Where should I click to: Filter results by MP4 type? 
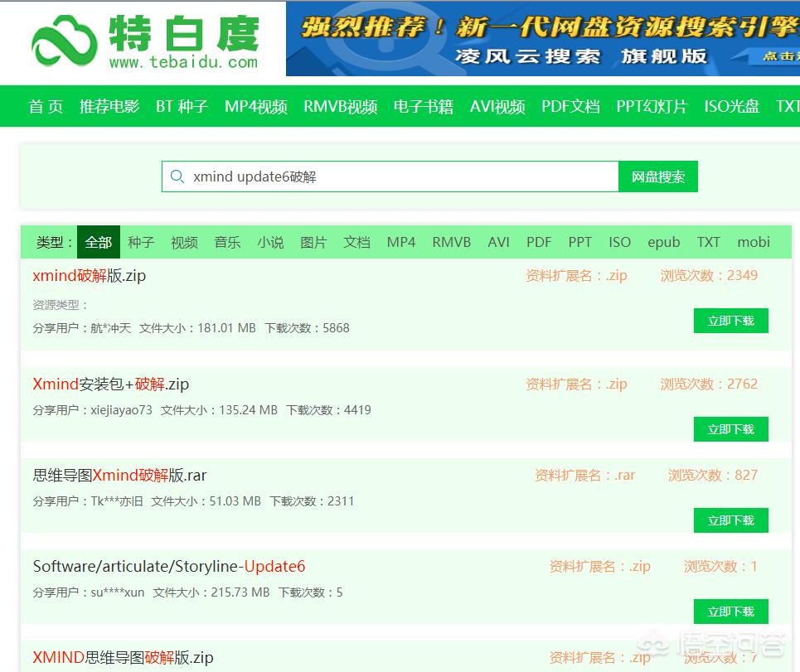(x=401, y=242)
